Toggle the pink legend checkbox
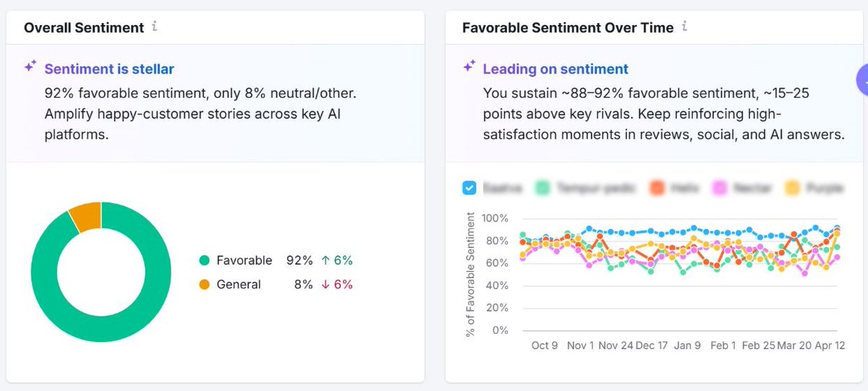This screenshot has height=391, width=868. point(719,188)
